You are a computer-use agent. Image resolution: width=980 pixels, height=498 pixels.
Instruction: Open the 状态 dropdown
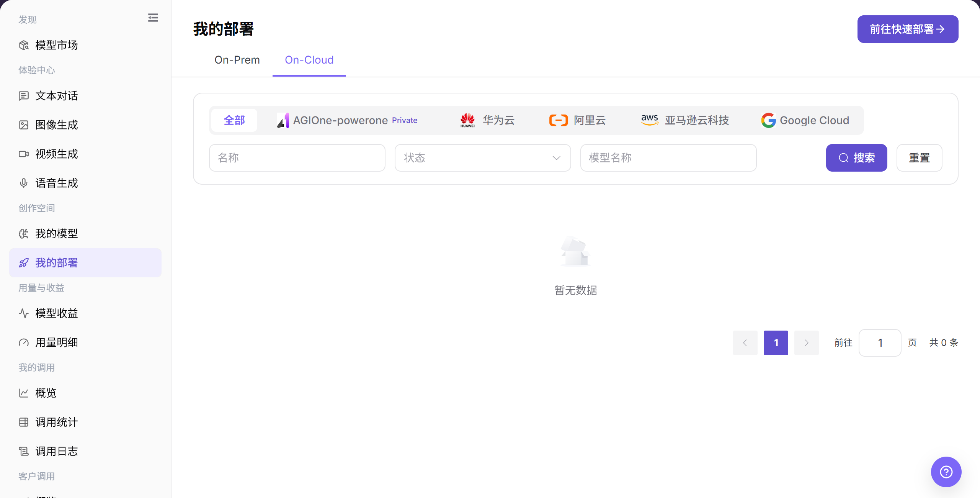tap(483, 158)
